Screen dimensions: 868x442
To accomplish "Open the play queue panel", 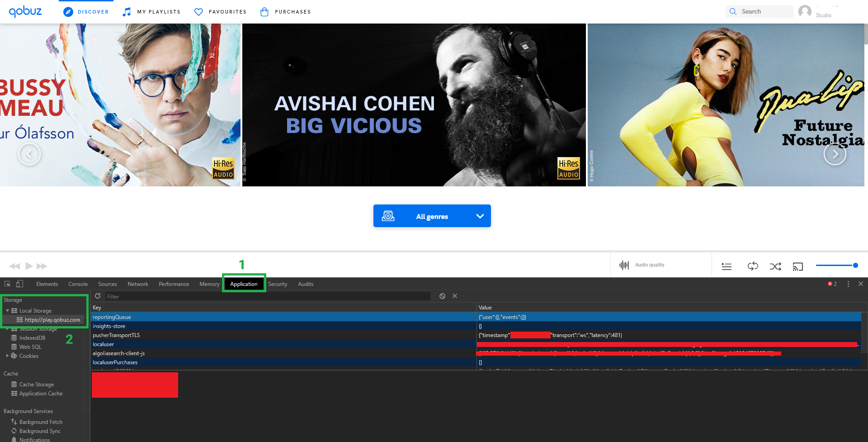I will (726, 266).
